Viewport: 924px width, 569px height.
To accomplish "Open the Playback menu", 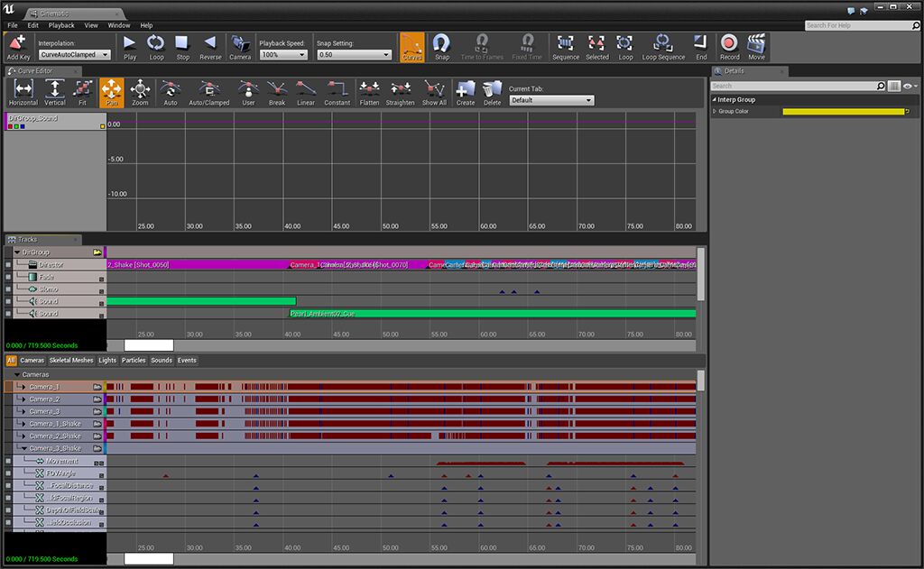I will click(61, 25).
